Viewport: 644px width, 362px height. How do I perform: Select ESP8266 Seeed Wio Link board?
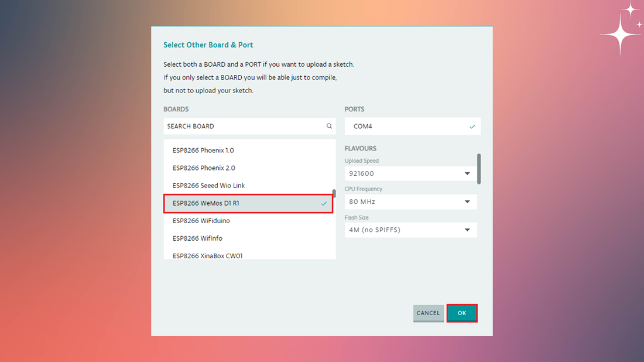click(x=249, y=186)
